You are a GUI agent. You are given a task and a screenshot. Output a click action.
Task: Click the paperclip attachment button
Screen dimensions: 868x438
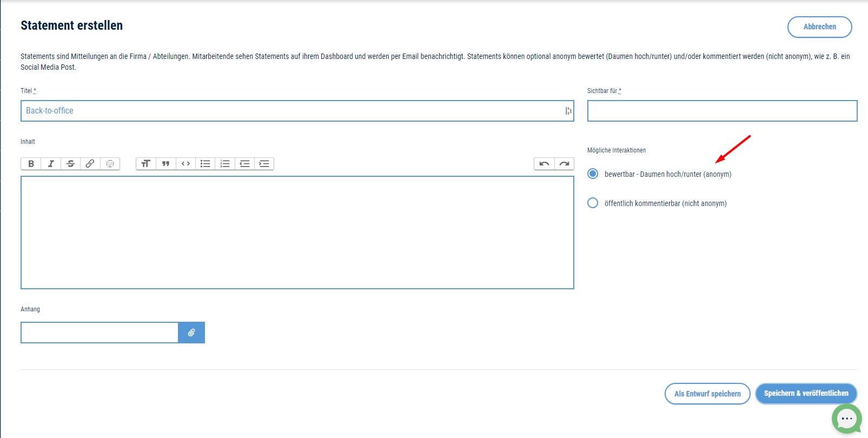(191, 333)
